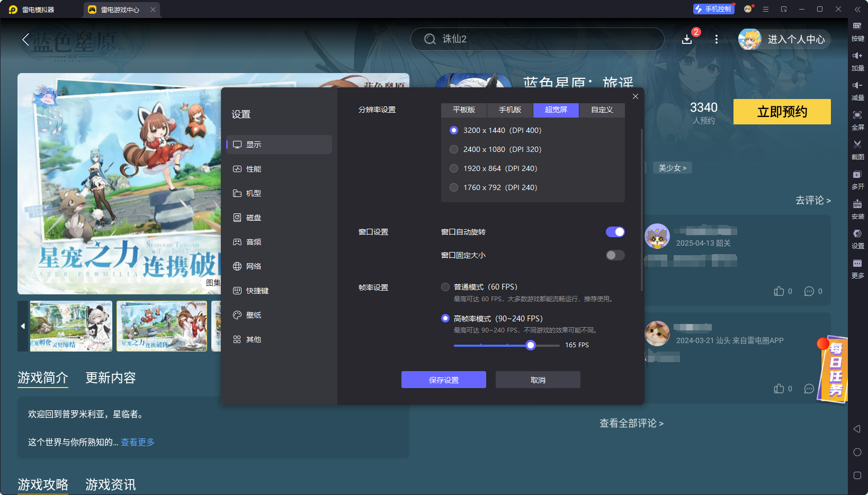Viewport: 868px width, 495px height.
Task: Open the three-dot more options menu
Action: tap(717, 39)
